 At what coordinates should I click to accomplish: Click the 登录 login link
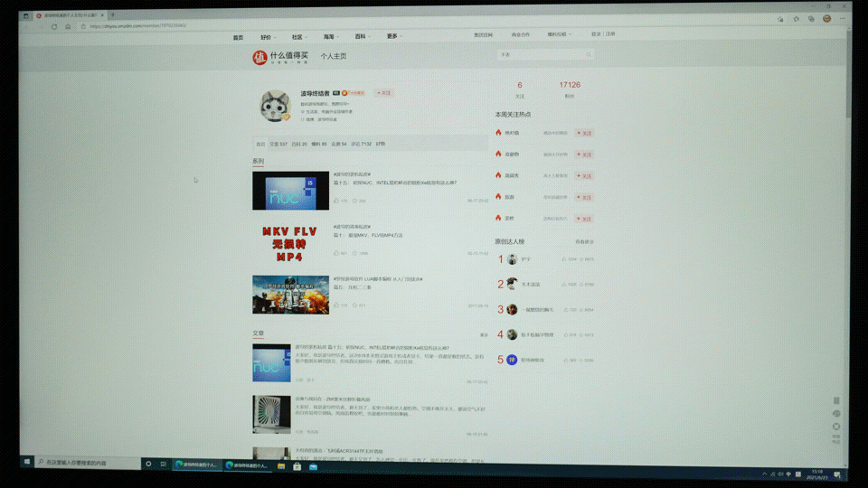[596, 33]
